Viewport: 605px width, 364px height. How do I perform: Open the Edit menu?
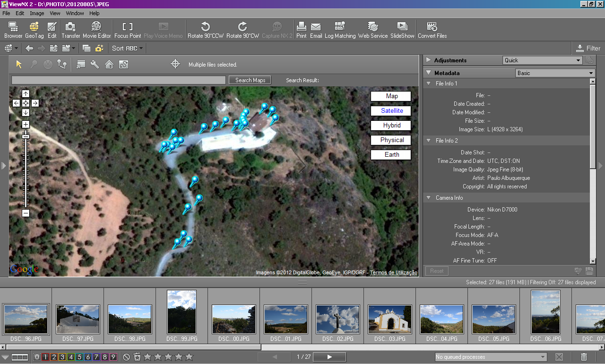click(x=20, y=13)
